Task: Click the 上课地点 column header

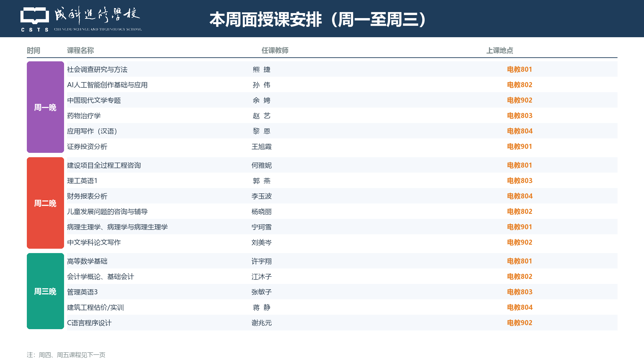Action: coord(500,51)
